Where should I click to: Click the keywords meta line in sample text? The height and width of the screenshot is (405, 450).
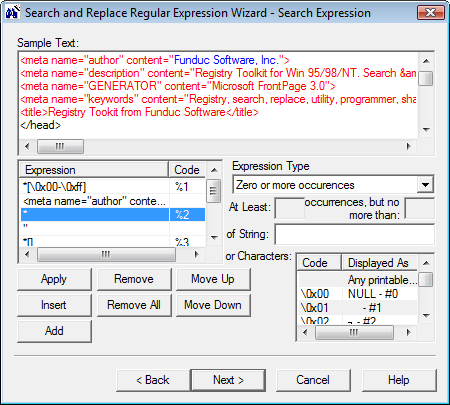pos(218,99)
